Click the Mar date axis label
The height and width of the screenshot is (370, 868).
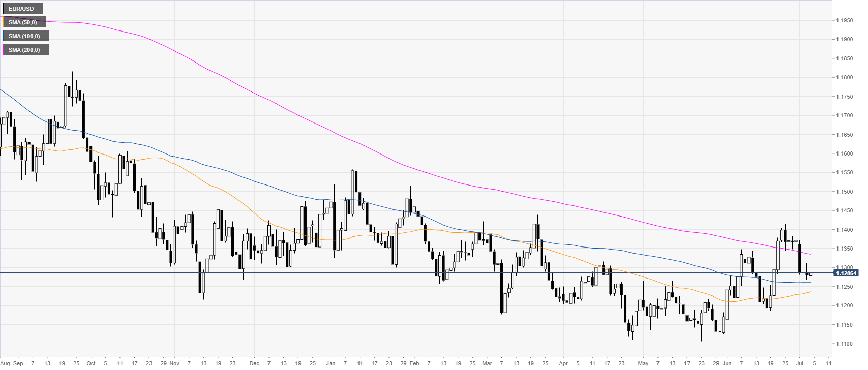coord(487,363)
